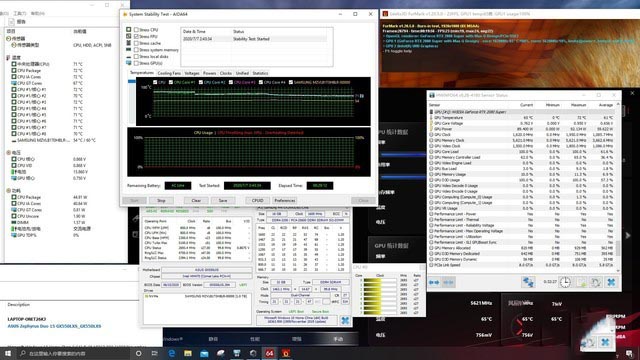Image resolution: width=640 pixels, height=360 pixels.
Task: Click the HWiNFO log to file icon
Action: (581, 282)
